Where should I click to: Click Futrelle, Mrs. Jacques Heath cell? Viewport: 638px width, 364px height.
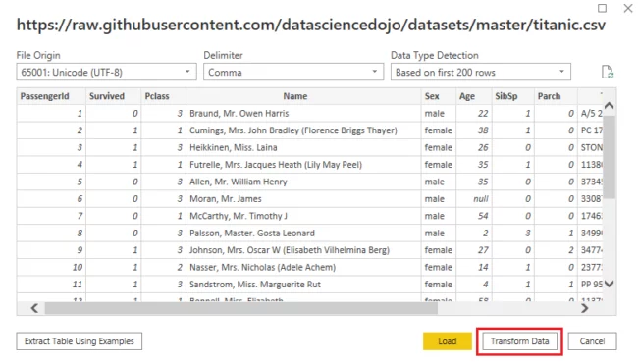[x=303, y=165]
